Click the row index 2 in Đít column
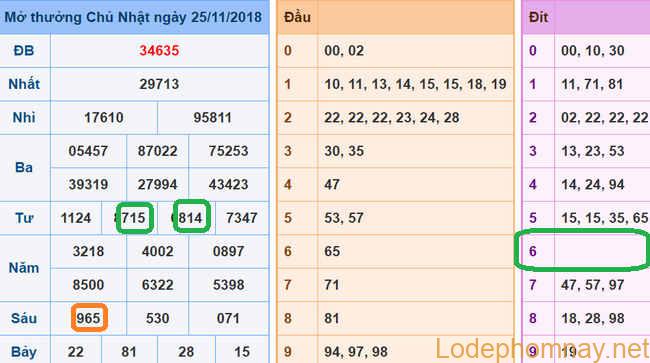The width and height of the screenshot is (650, 363). [533, 118]
